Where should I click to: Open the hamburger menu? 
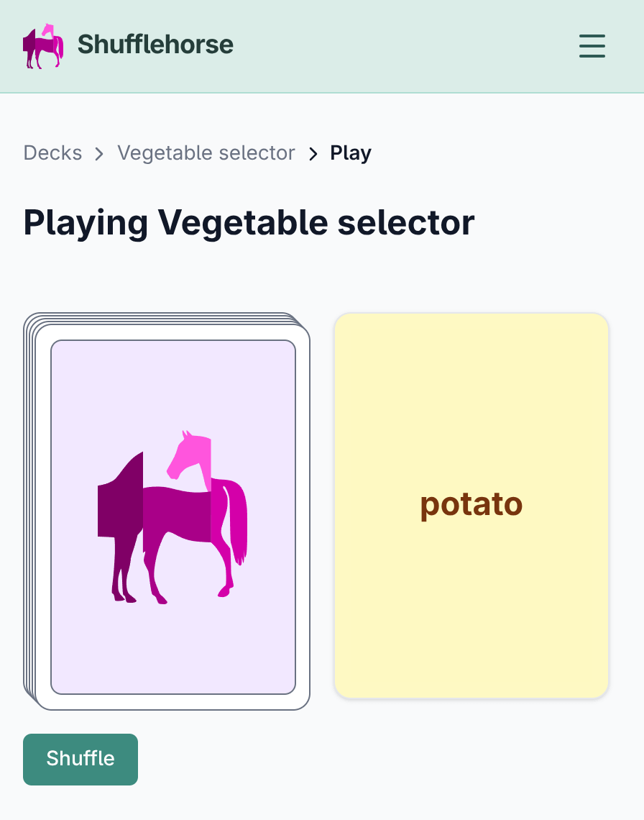[592, 46]
